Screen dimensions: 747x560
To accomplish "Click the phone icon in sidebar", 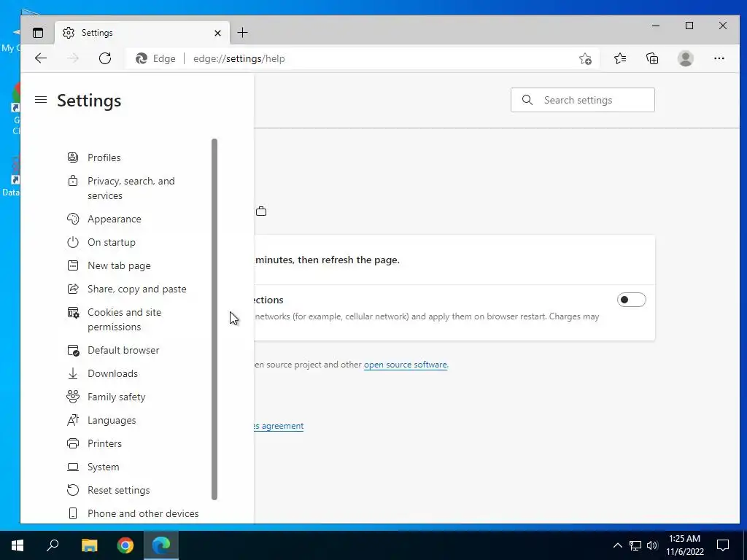I will click(x=73, y=513).
